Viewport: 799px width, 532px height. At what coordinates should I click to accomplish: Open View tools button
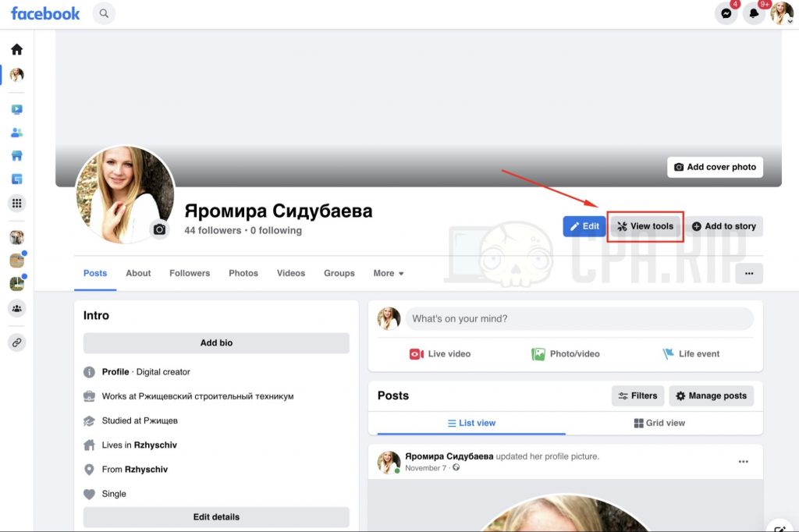tap(645, 226)
